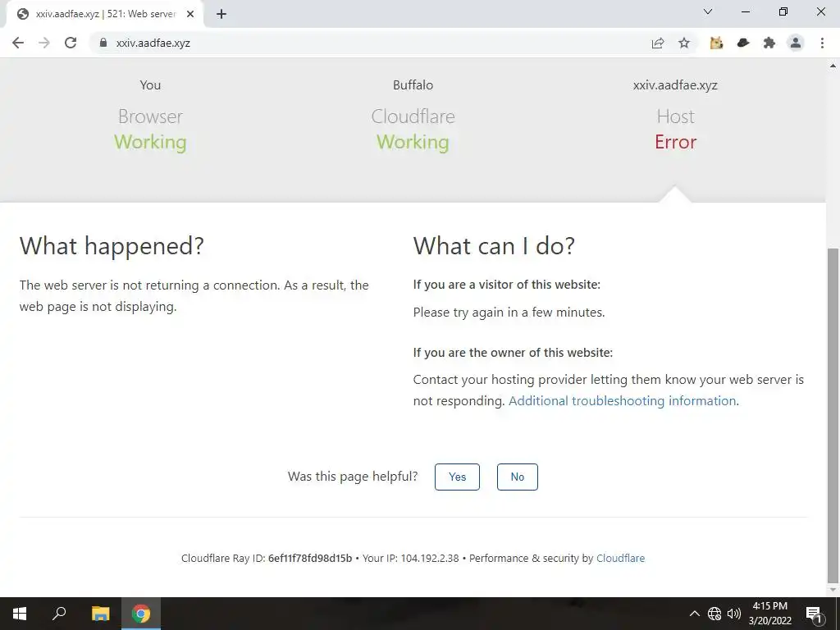
Task: Click the Yes helpful button
Action: (x=457, y=477)
